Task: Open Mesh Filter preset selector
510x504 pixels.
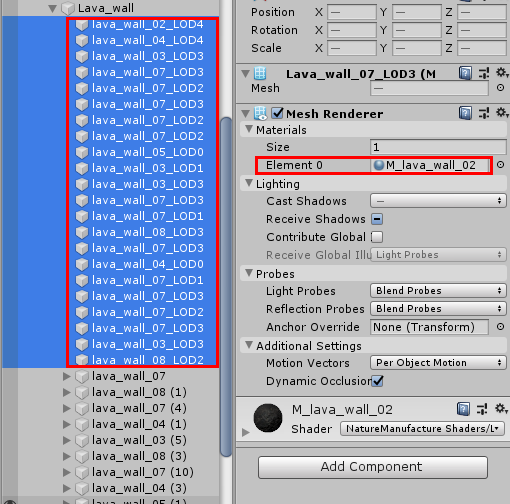Action: [x=484, y=73]
